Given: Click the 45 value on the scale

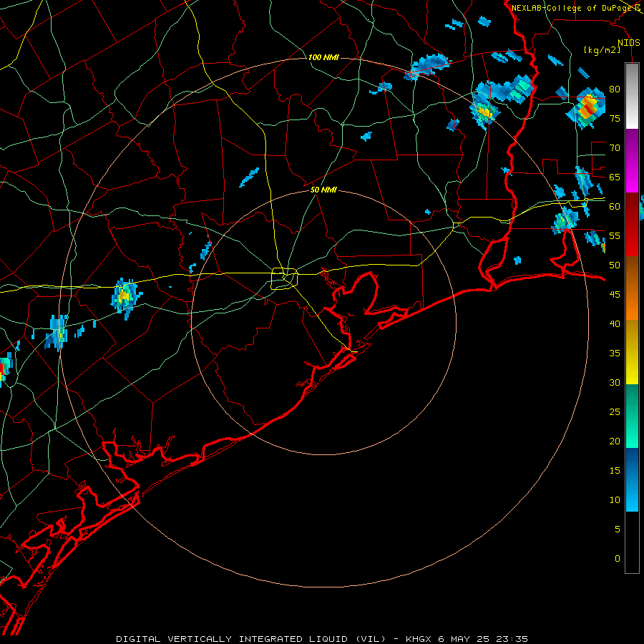Looking at the screenshot, I should (x=615, y=295).
